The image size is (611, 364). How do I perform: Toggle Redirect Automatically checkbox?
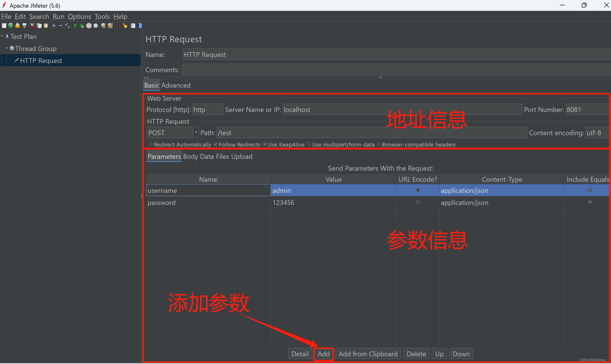[151, 144]
